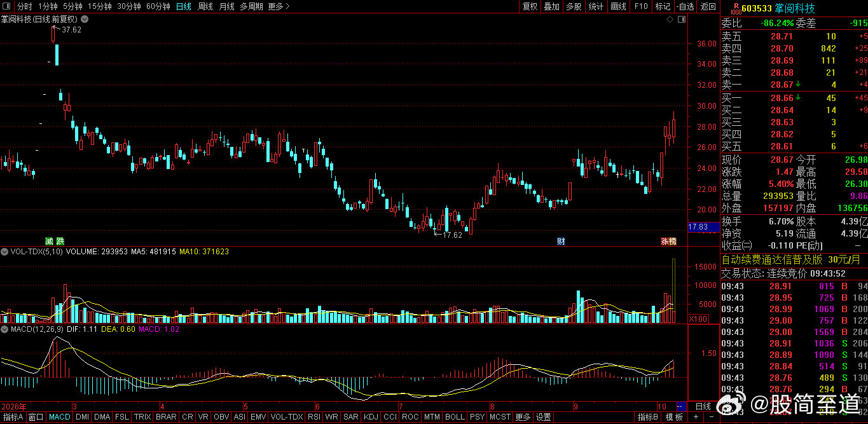Click the diamond icon above the price chart
Screen dimensions: 868x424
669,20
